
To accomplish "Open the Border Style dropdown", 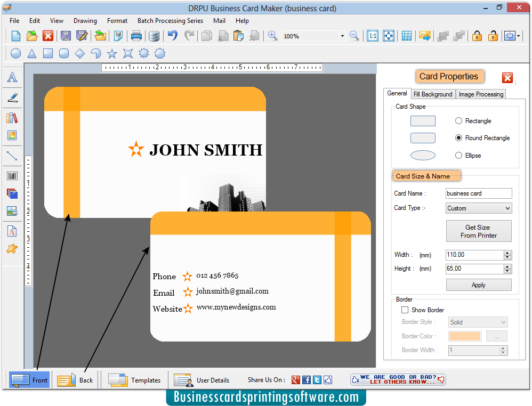I will pos(478,322).
